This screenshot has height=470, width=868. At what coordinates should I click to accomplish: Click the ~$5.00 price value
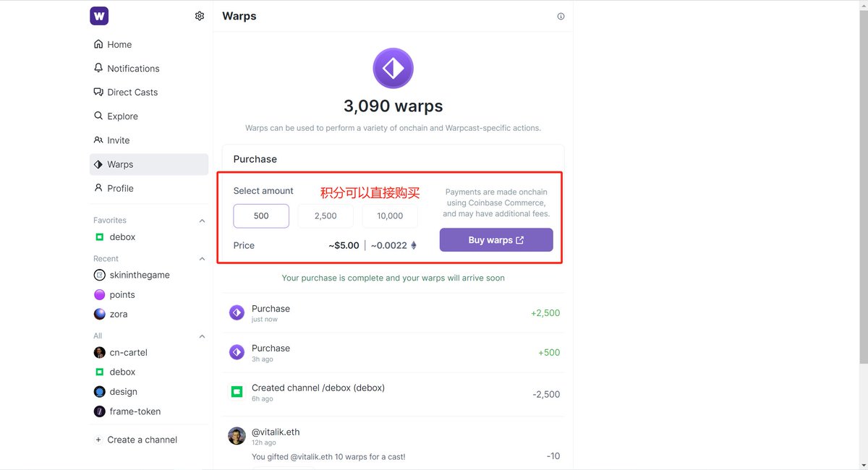point(344,245)
